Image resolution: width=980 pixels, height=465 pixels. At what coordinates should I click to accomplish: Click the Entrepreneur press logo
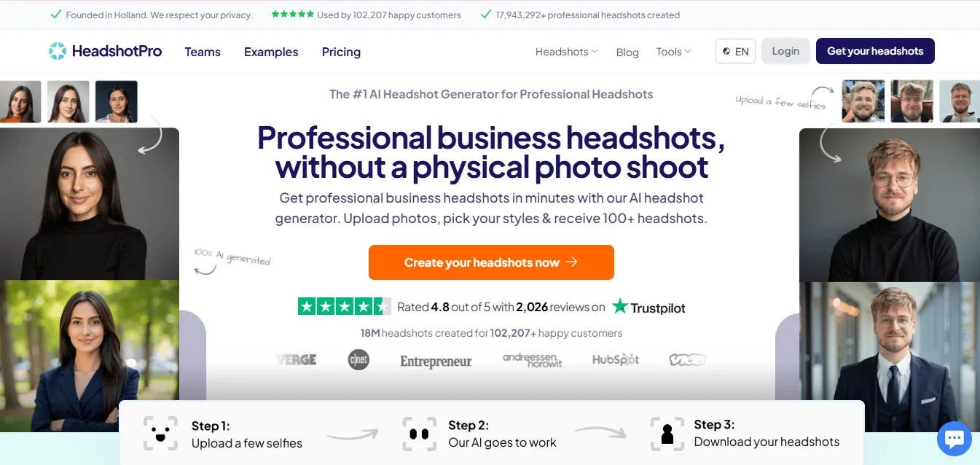[x=436, y=361]
